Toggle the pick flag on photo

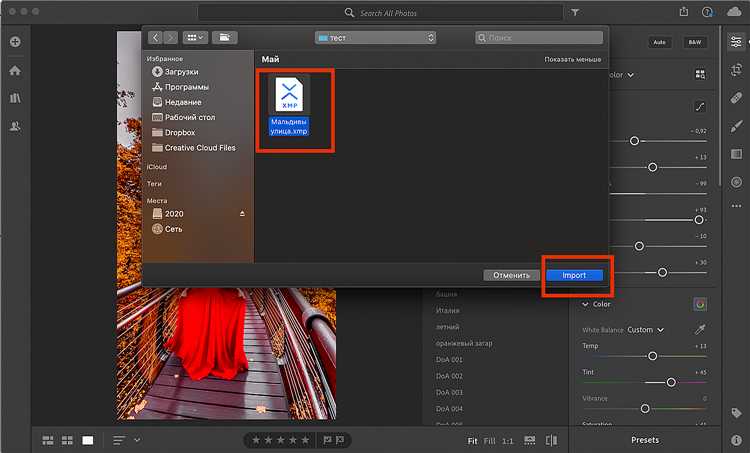[x=325, y=440]
